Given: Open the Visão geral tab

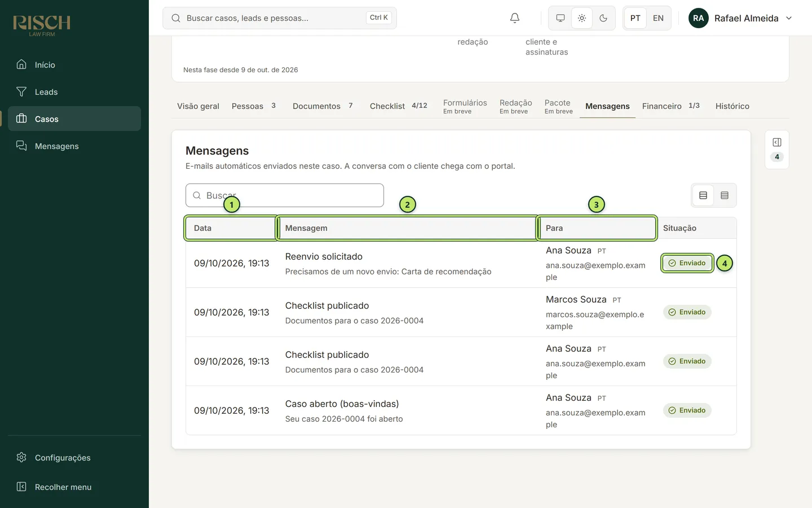Looking at the screenshot, I should point(198,106).
